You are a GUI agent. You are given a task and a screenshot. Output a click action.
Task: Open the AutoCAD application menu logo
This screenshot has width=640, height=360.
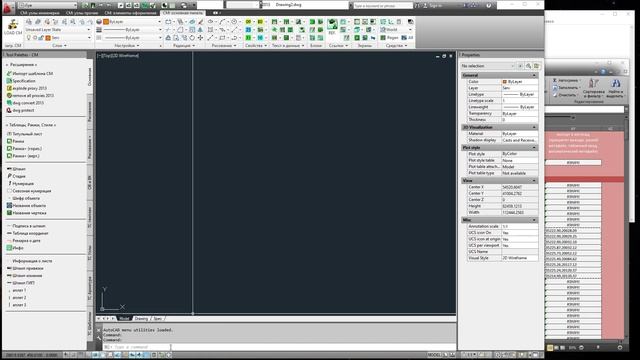tap(8, 7)
